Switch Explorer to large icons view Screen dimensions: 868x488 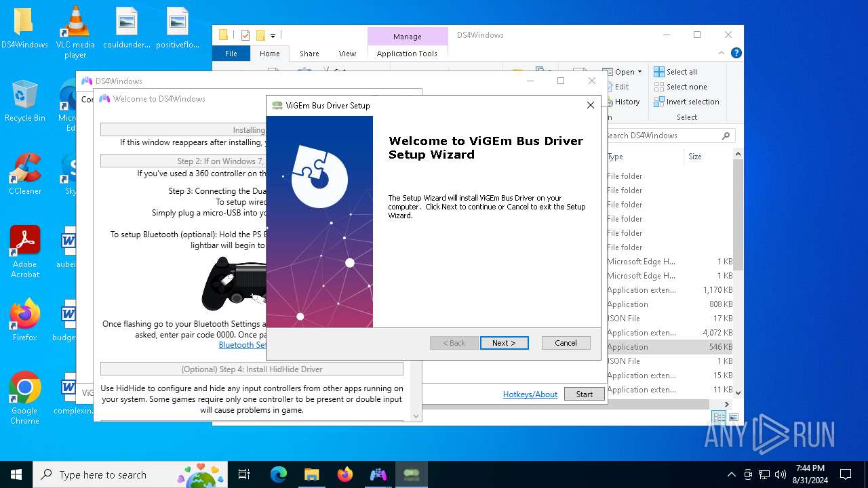(x=733, y=418)
